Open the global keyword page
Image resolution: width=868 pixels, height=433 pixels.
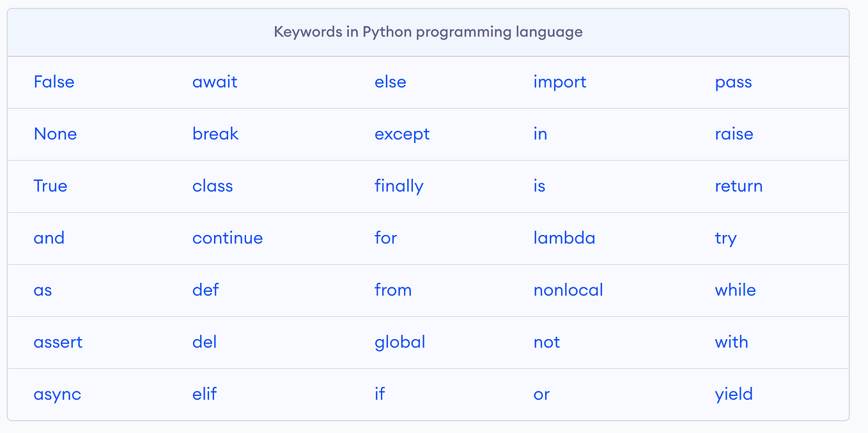[400, 342]
